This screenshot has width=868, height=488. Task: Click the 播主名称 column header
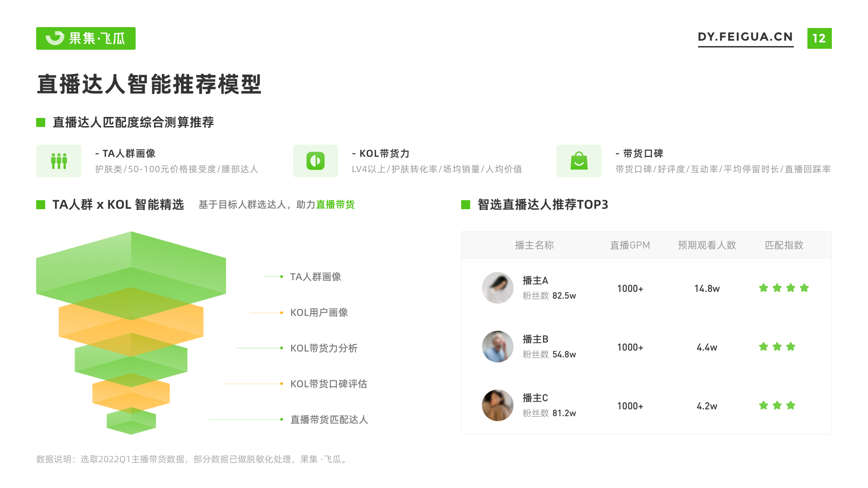point(534,245)
